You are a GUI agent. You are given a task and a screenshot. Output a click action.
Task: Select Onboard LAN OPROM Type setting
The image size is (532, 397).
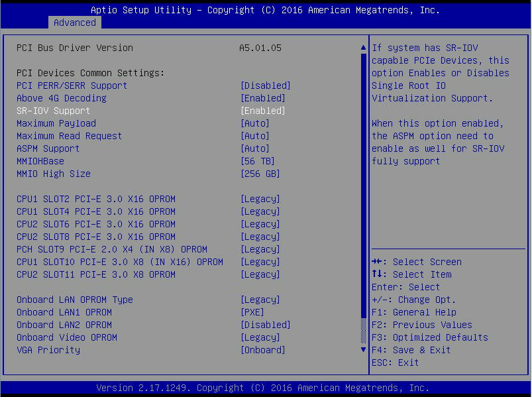click(75, 300)
